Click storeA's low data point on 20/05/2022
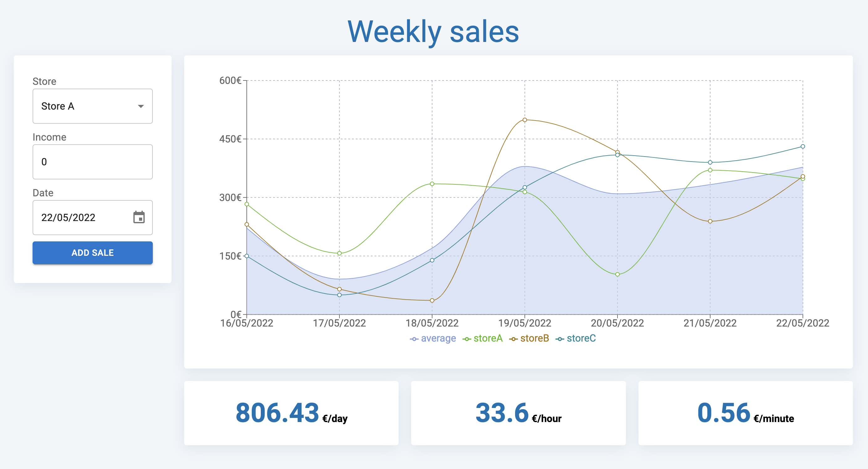The height and width of the screenshot is (469, 868). pos(617,275)
